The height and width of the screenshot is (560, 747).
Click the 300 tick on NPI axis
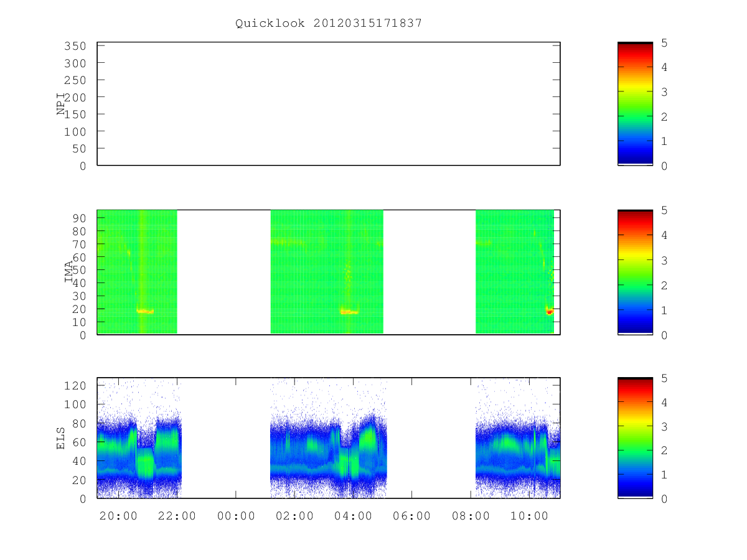pos(75,63)
